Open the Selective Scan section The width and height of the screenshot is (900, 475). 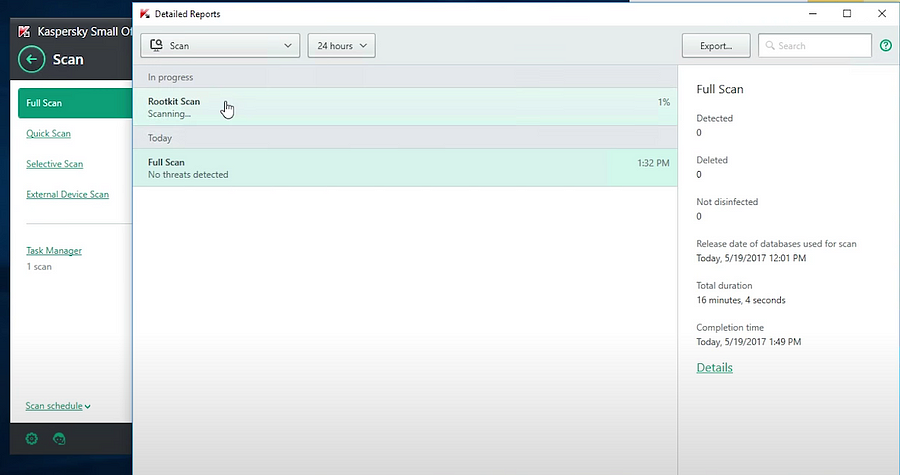pos(55,164)
